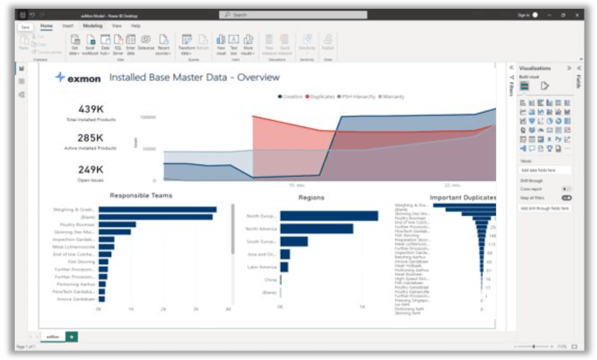This screenshot has width=597, height=360.
Task: Select the Insert ribbon tab
Action: pyautogui.click(x=68, y=26)
